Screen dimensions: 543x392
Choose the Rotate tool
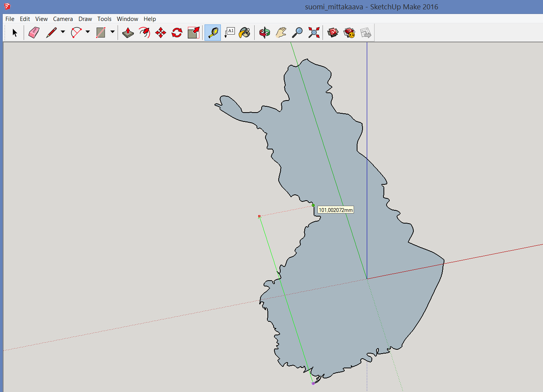click(x=177, y=33)
